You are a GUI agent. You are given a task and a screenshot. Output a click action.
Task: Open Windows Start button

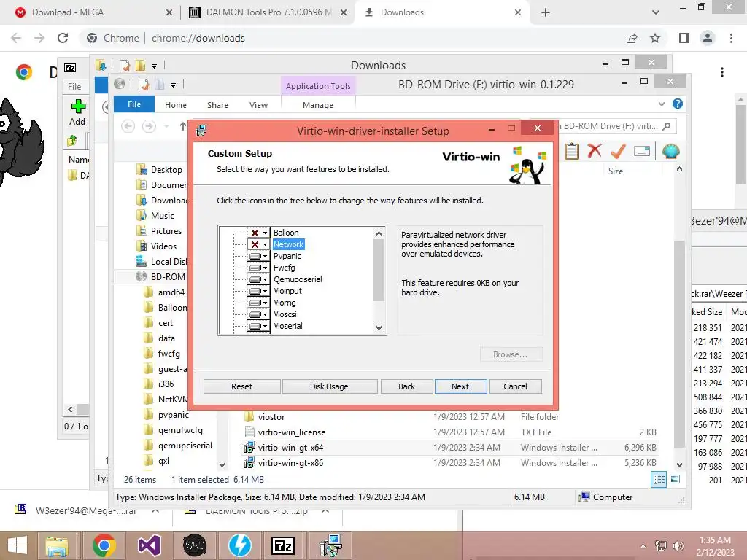(x=18, y=545)
